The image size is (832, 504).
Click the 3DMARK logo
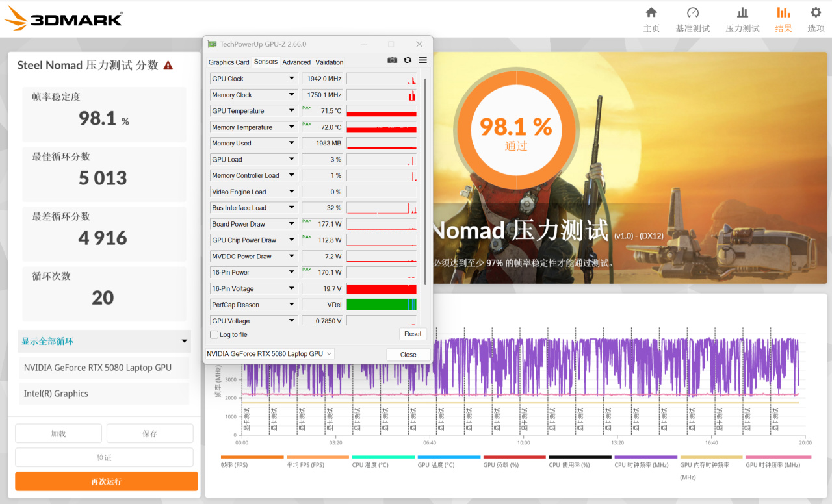tap(63, 19)
